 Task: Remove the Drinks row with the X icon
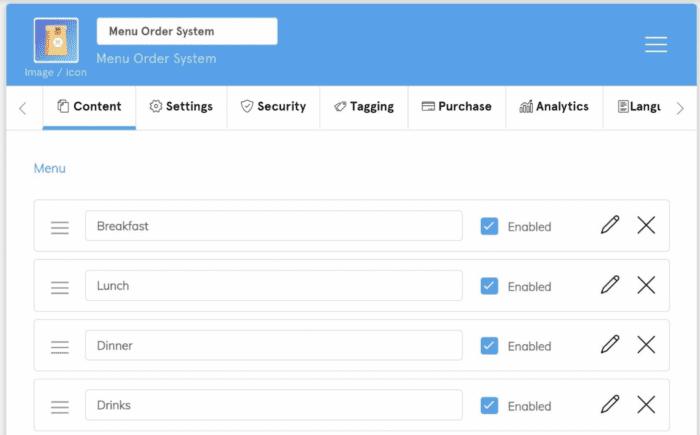coord(646,405)
